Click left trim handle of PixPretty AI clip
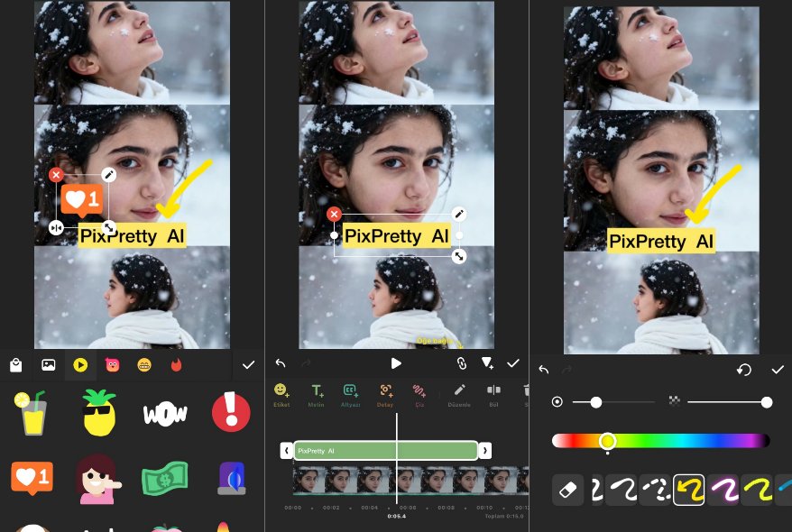 [287, 450]
